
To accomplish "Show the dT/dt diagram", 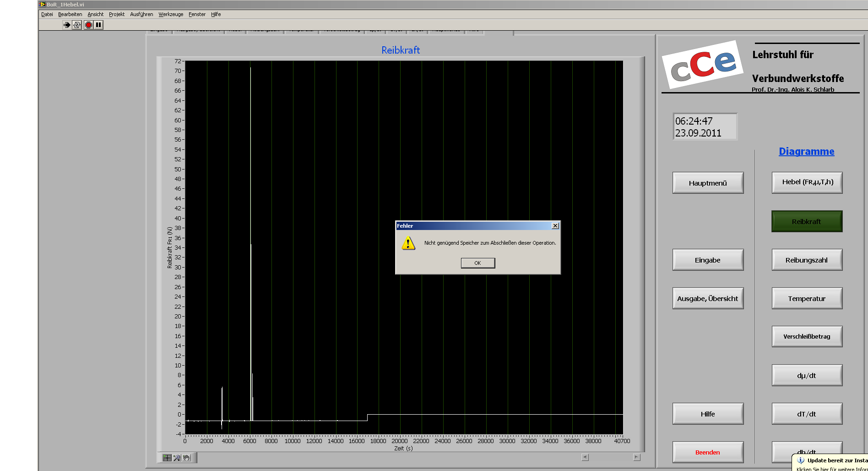I will [x=807, y=414].
